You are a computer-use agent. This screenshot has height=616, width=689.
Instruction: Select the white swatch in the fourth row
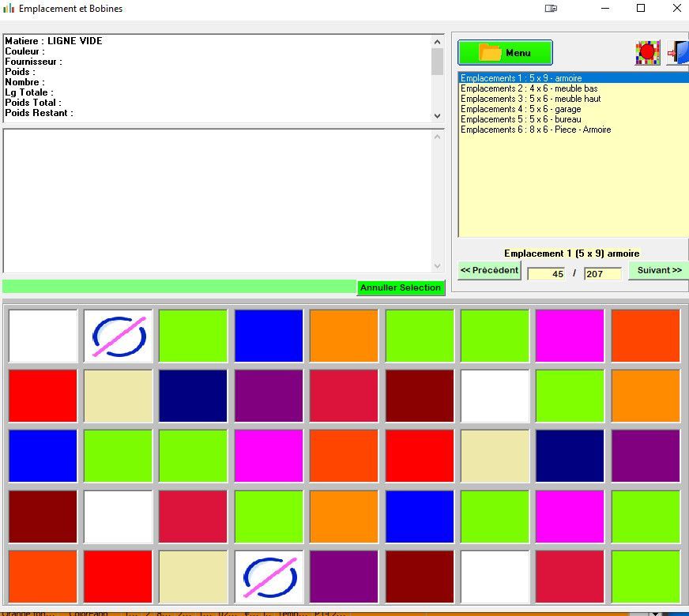tap(119, 516)
